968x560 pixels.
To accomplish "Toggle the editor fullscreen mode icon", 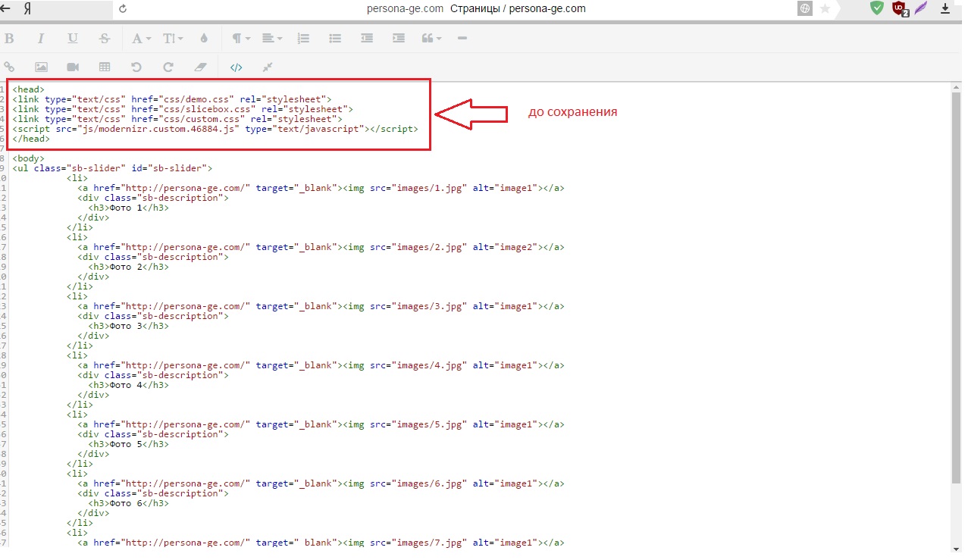I will tap(268, 67).
